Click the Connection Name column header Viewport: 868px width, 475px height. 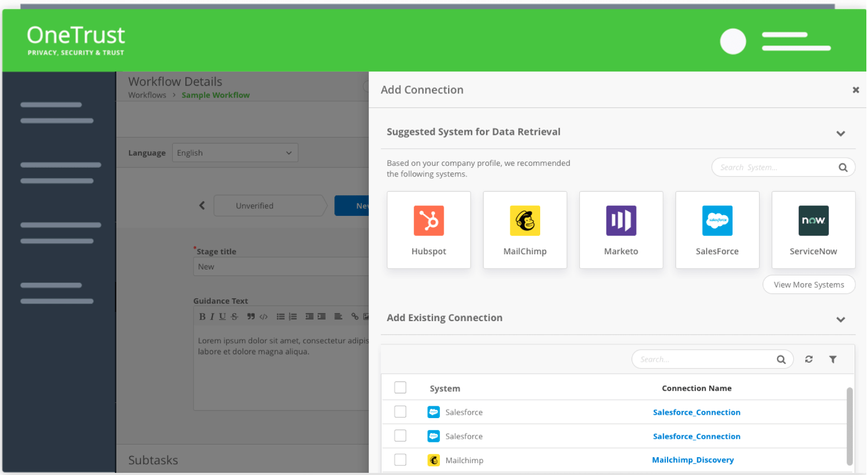click(x=697, y=388)
